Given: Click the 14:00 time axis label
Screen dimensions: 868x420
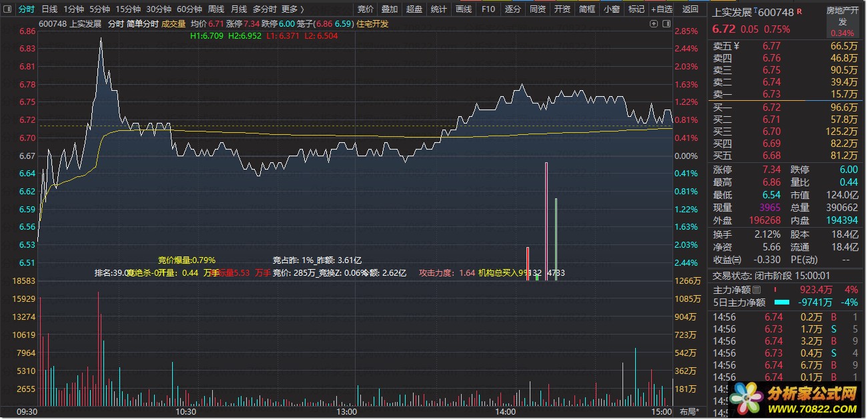Looking at the screenshot, I should pos(505,412).
